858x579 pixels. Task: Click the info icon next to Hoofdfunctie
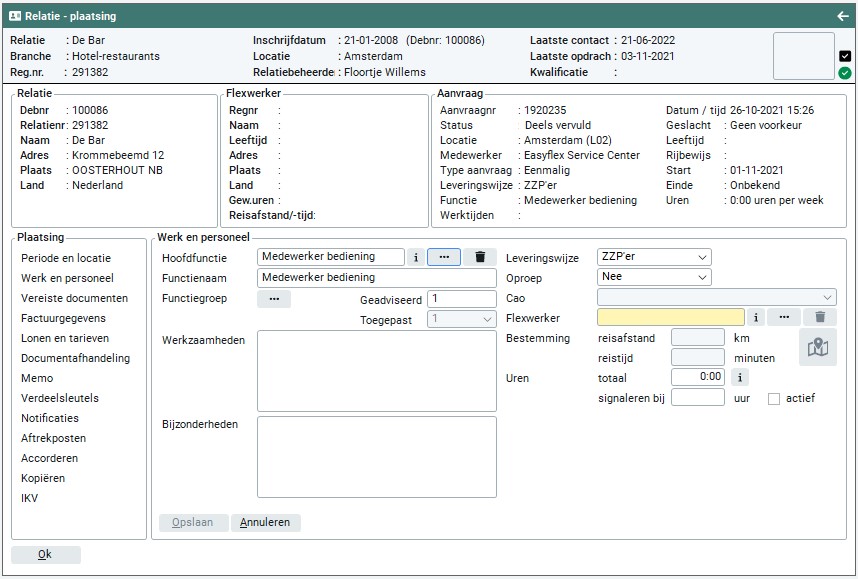416,257
